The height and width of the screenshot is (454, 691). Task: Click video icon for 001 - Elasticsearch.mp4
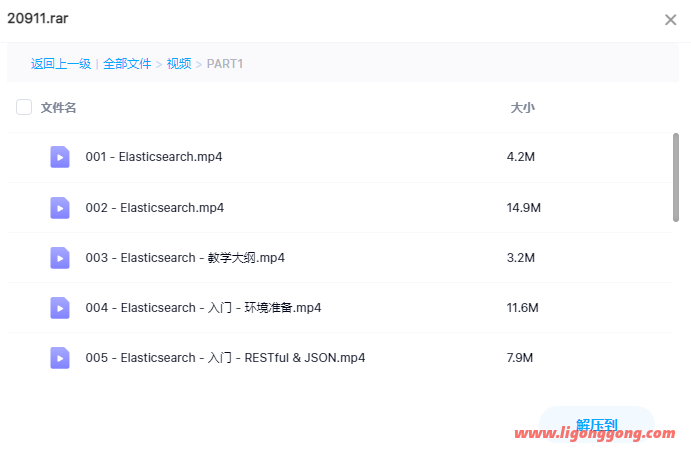click(x=60, y=157)
